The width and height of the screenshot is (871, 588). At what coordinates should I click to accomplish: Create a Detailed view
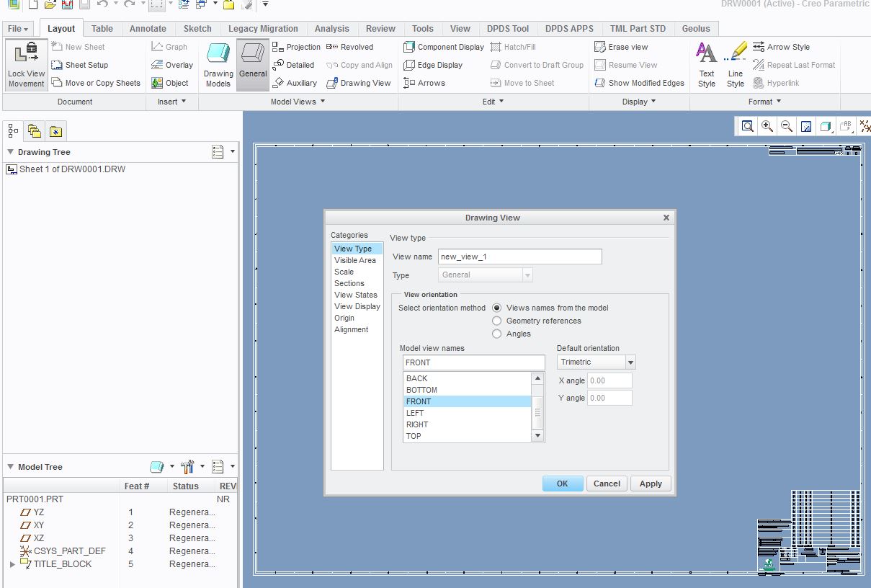pos(293,65)
